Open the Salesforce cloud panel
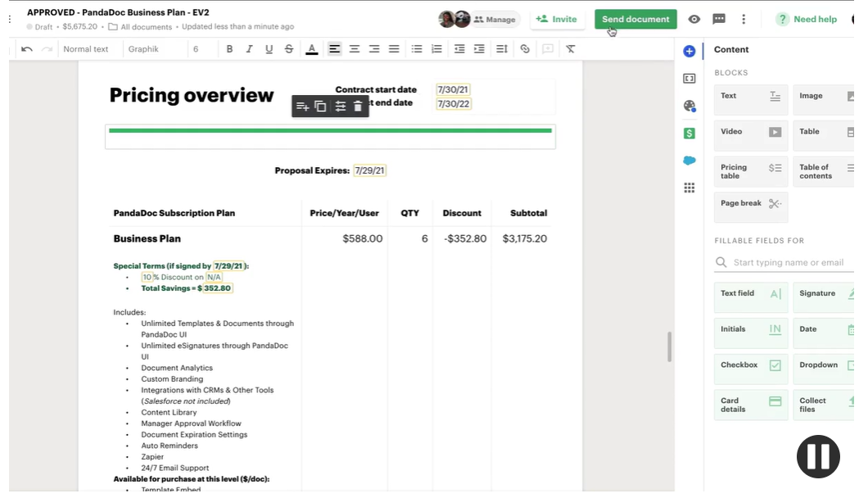Screen dimensions: 868x498 (x=689, y=161)
